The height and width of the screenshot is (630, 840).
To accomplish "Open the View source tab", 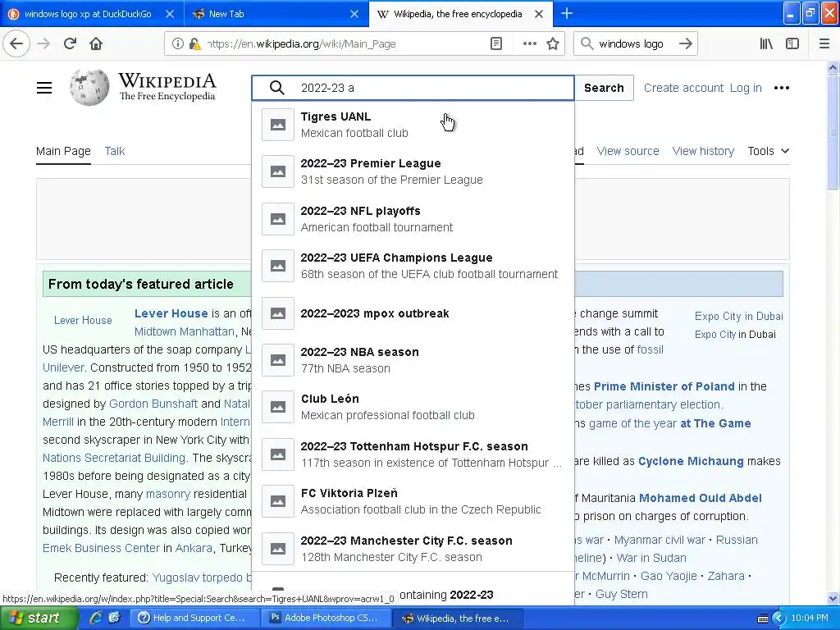I will (x=628, y=151).
